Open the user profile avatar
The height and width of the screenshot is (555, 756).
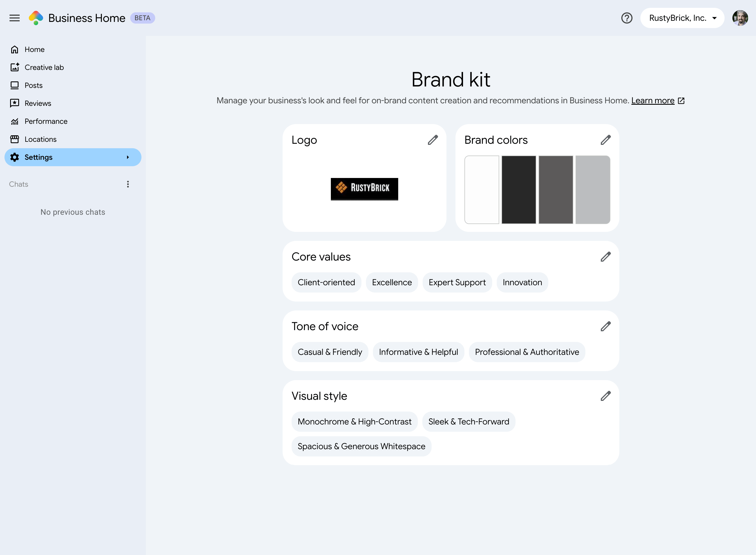click(x=740, y=18)
